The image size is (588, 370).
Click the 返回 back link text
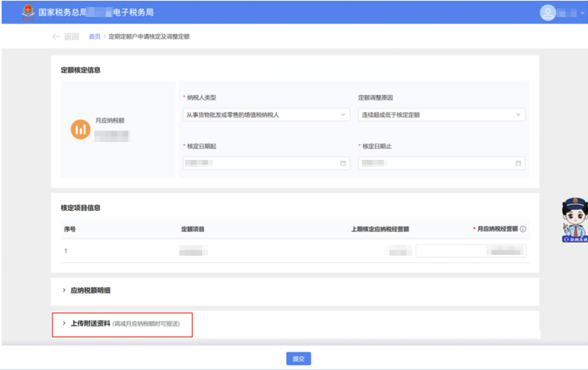click(72, 36)
